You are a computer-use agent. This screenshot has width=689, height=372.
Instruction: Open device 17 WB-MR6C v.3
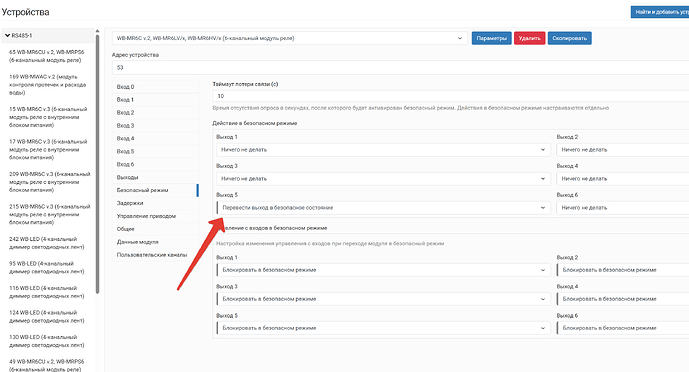click(47, 149)
